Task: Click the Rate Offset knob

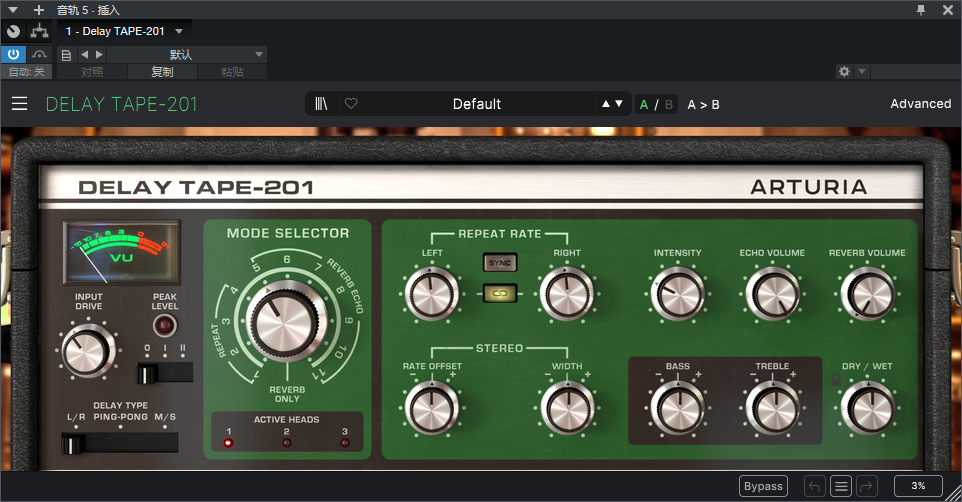Action: click(x=431, y=407)
